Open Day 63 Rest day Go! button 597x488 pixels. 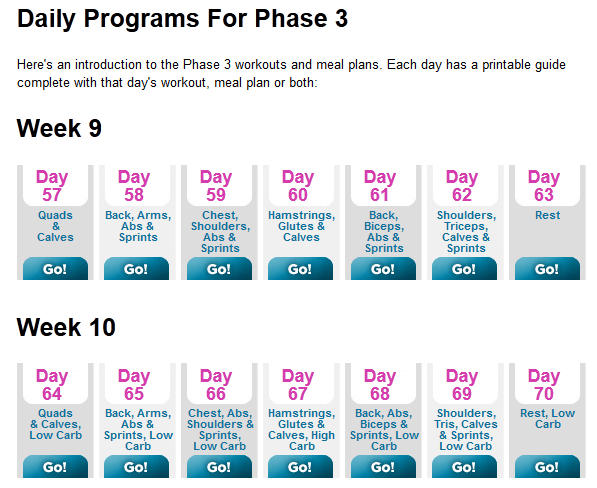(548, 269)
